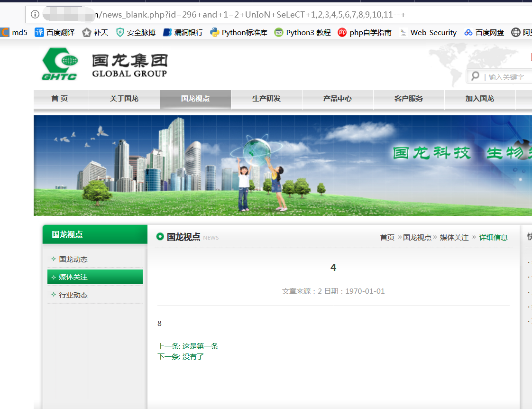Open the 补天 star bookmark
Screen dimensions: 532x409
point(95,33)
